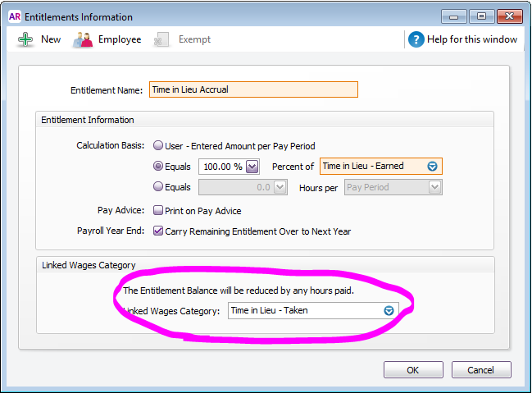Click the Employee toolbar label
Screen dimensions: 532x398
[120, 39]
